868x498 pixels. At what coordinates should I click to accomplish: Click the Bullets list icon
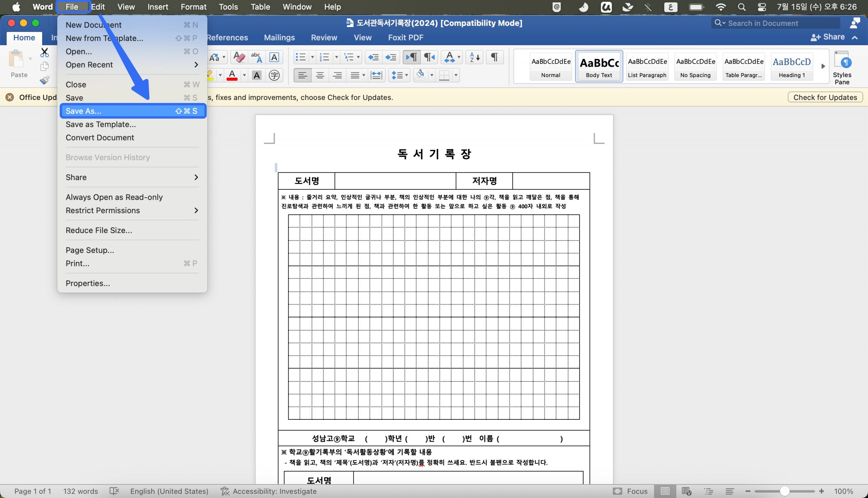(x=300, y=57)
